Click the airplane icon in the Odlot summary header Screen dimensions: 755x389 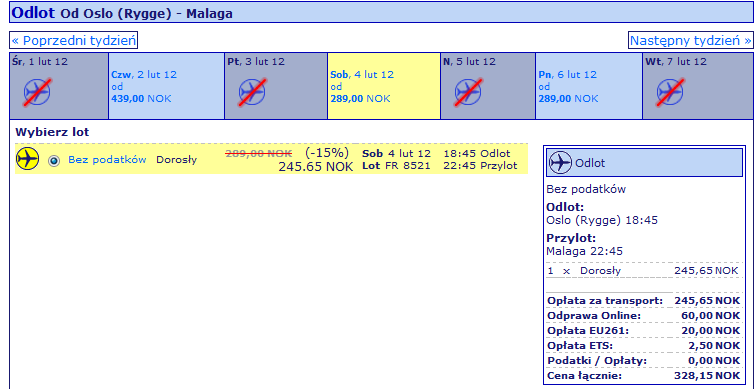(x=560, y=163)
